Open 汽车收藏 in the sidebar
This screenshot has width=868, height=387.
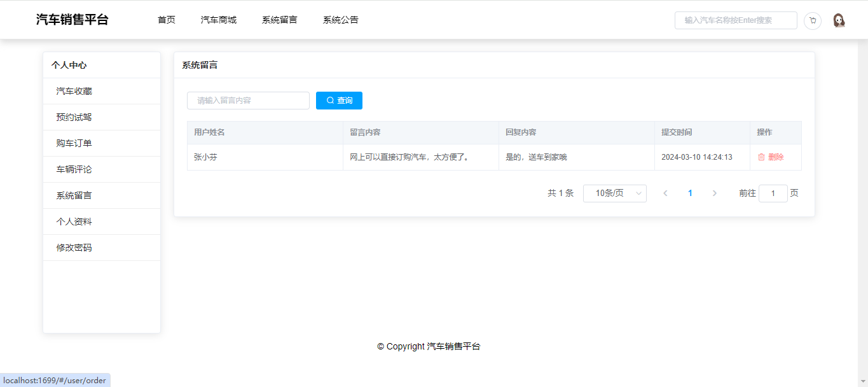point(74,91)
